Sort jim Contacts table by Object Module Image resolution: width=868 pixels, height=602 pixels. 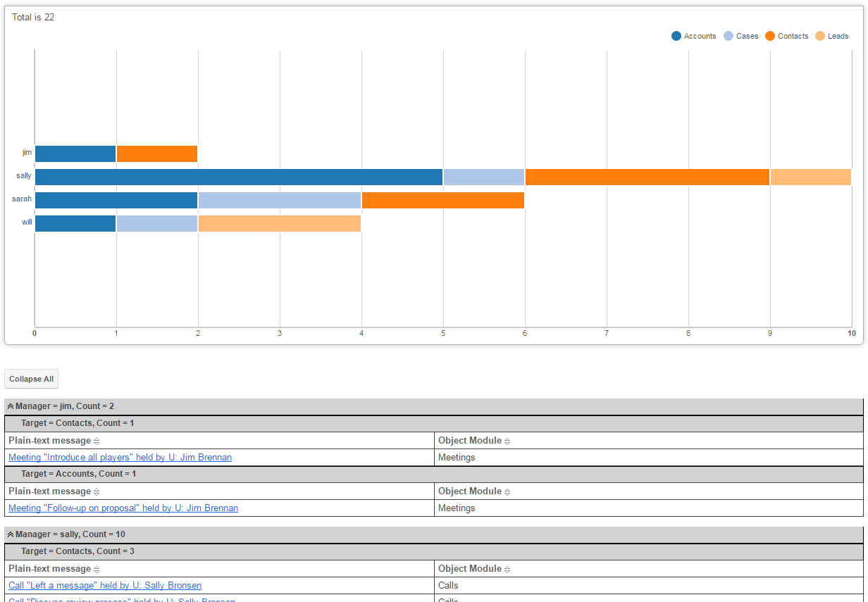click(507, 441)
